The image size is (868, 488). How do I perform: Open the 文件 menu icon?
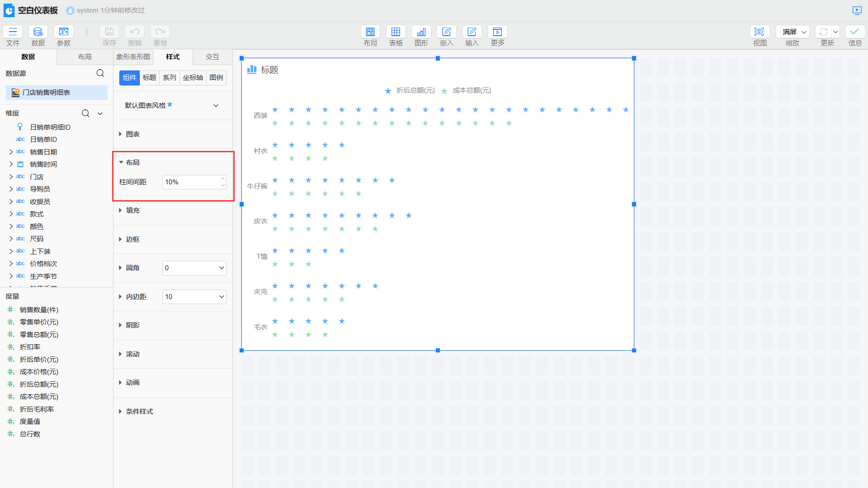click(13, 32)
